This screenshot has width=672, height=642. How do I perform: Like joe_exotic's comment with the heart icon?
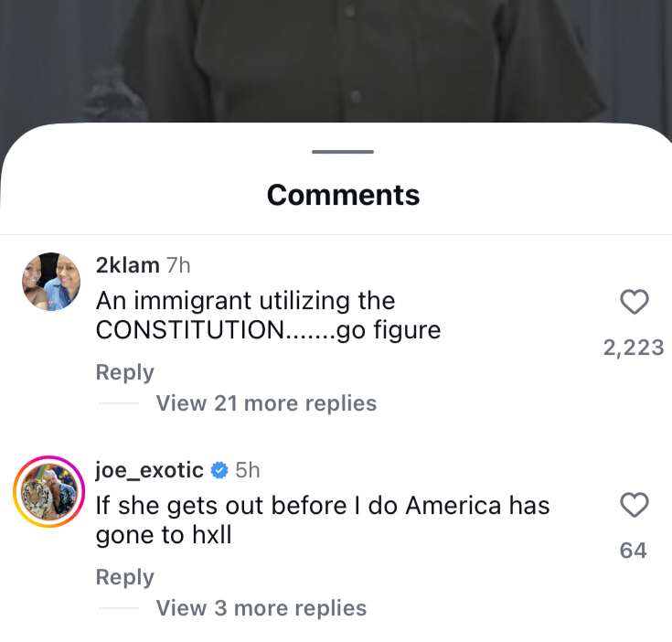pos(635,505)
